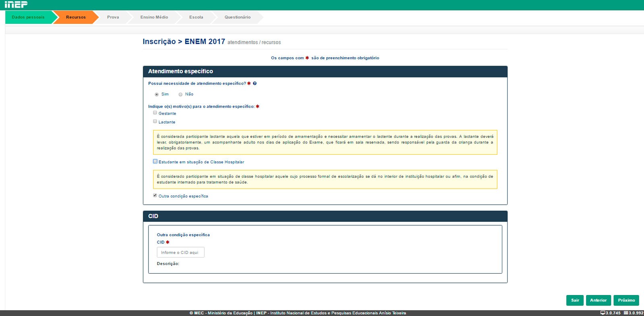This screenshot has height=316, width=644.
Task: Check the Lactante checkbox
Action: [155, 121]
